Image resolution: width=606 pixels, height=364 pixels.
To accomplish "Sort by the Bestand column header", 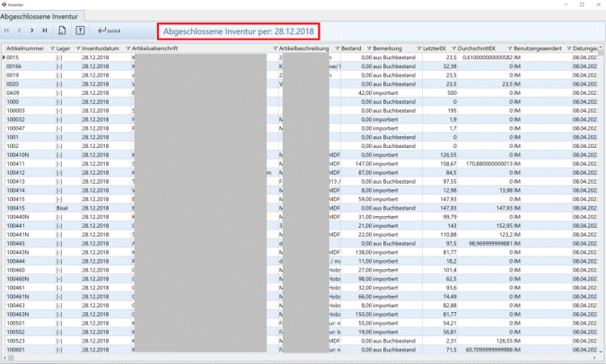I will tap(351, 48).
